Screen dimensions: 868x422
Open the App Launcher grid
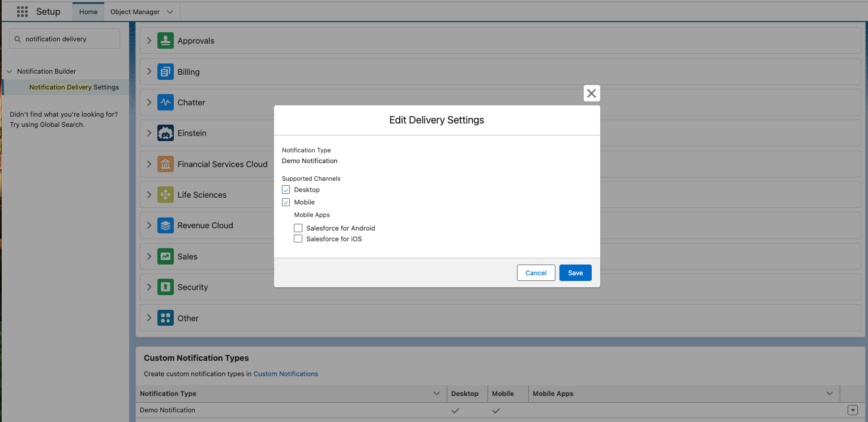pos(22,11)
